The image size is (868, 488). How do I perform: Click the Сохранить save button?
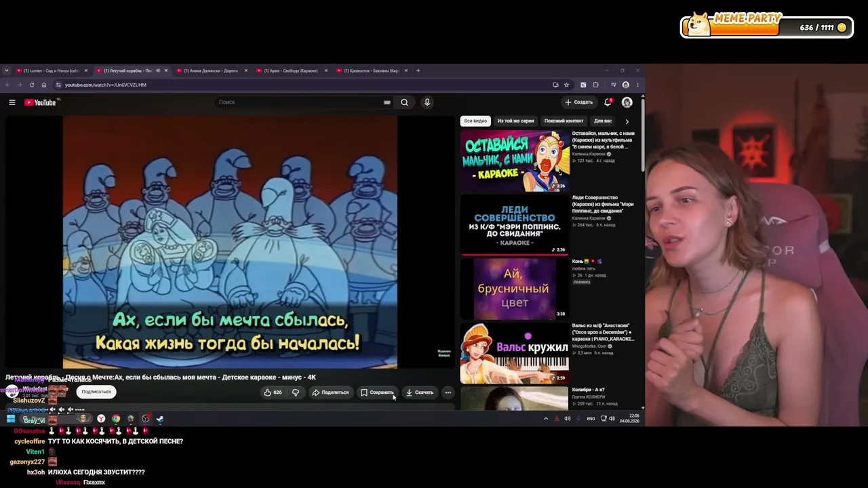tap(377, 392)
